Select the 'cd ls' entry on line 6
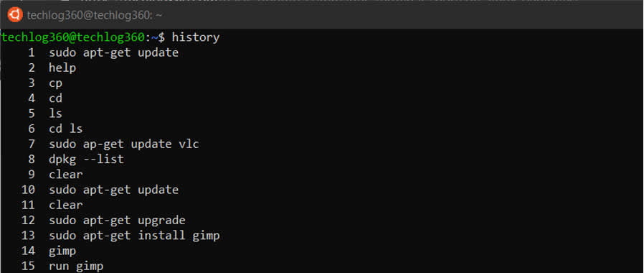This screenshot has width=644, height=273. [66, 129]
